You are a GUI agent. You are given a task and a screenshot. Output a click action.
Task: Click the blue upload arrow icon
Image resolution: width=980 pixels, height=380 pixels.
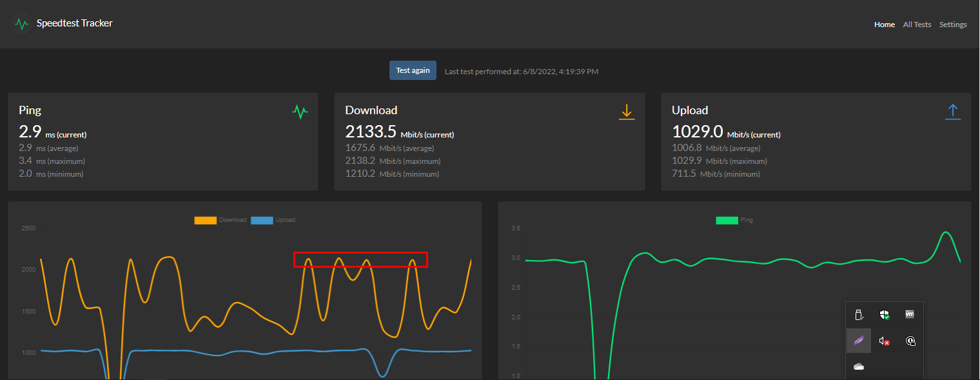pos(953,111)
